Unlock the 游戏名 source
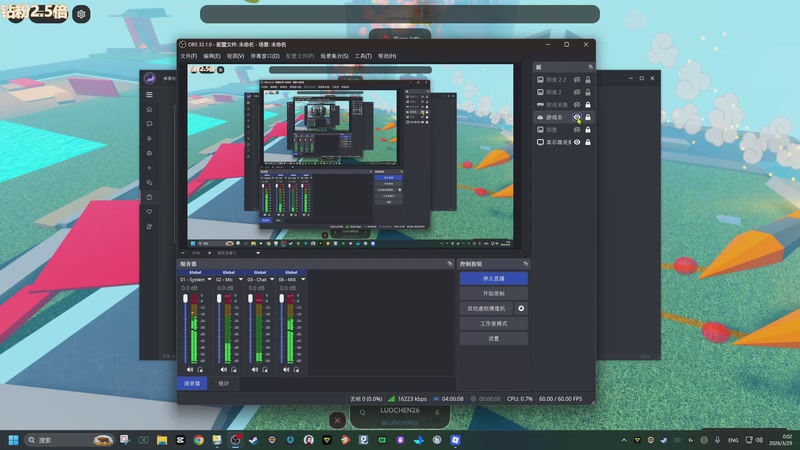This screenshot has height=450, width=800. pos(588,117)
